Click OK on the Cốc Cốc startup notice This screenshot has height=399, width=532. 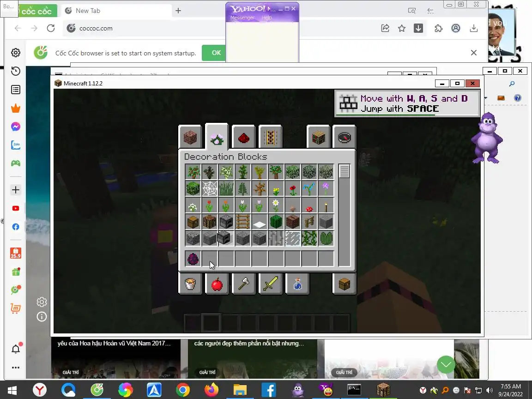pos(216,53)
